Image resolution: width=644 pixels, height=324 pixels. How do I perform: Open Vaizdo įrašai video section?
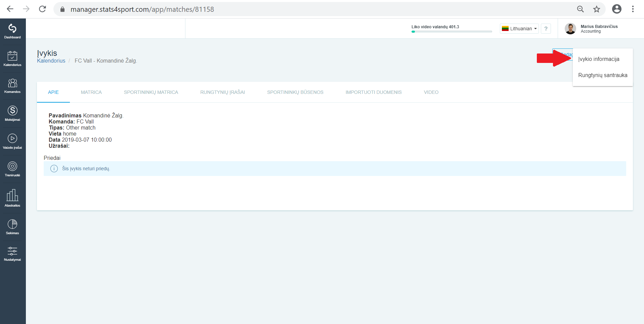click(12, 141)
